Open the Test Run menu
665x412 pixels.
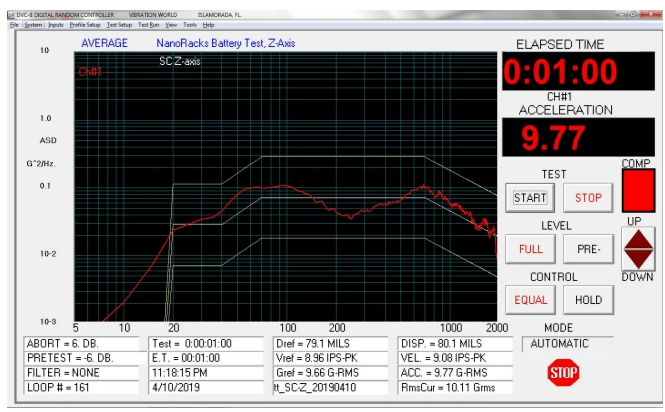pyautogui.click(x=148, y=24)
